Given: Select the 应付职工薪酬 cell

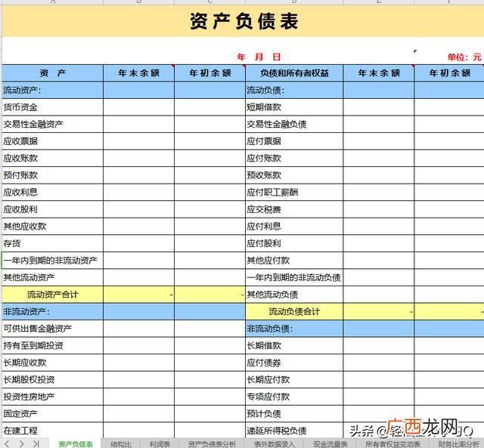Looking at the screenshot, I should [x=294, y=193].
